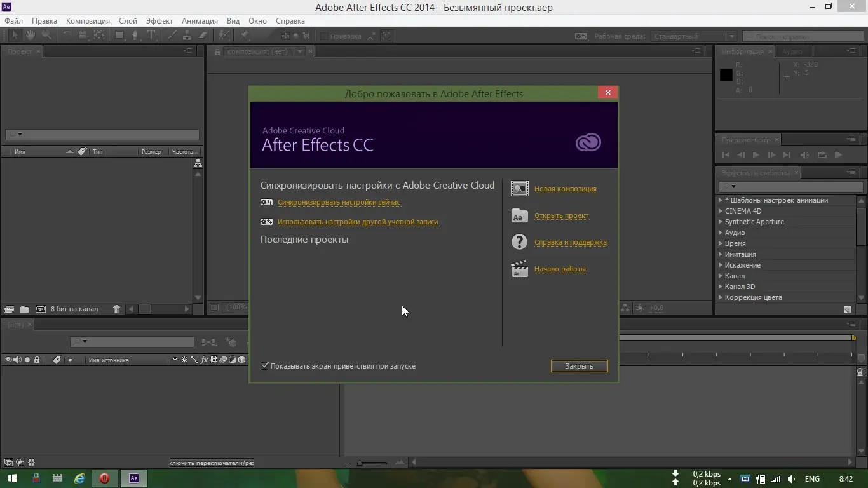Click the Открыть проект link
Screen dimensions: 868x488
tap(561, 215)
